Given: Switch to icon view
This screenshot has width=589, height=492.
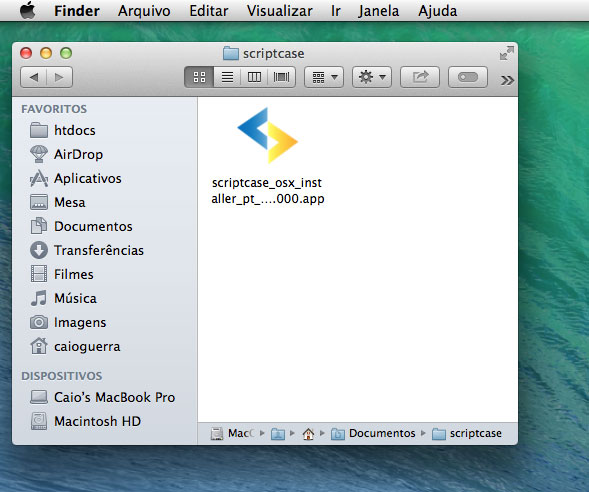Looking at the screenshot, I should 199,77.
